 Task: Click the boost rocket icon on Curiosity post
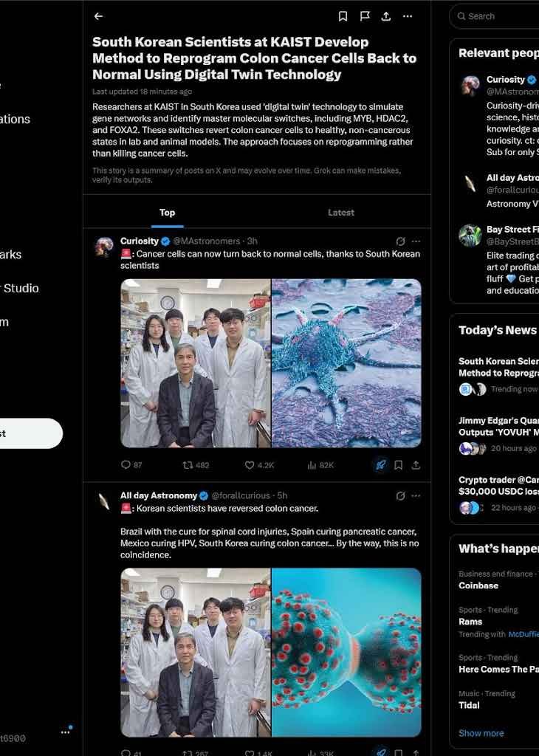(x=380, y=465)
